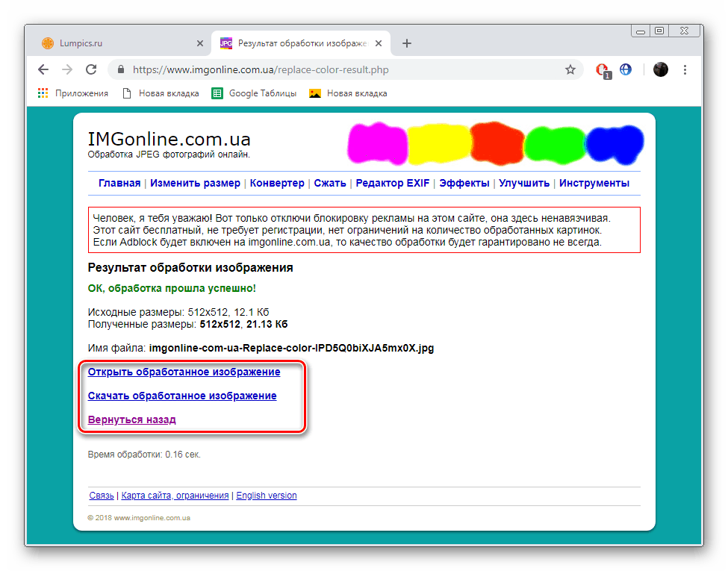This screenshot has height=571, width=728.
Task: Click Скачать обработанное изображение link
Action: point(182,396)
